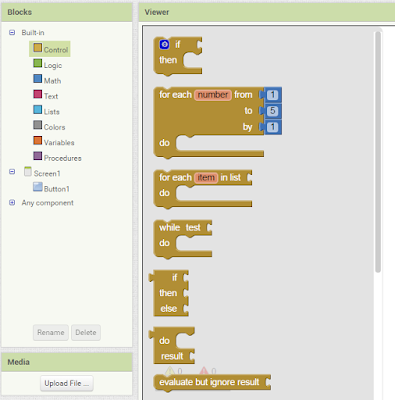Open the Math label in Blocks tree
The image size is (395, 400).
click(52, 81)
